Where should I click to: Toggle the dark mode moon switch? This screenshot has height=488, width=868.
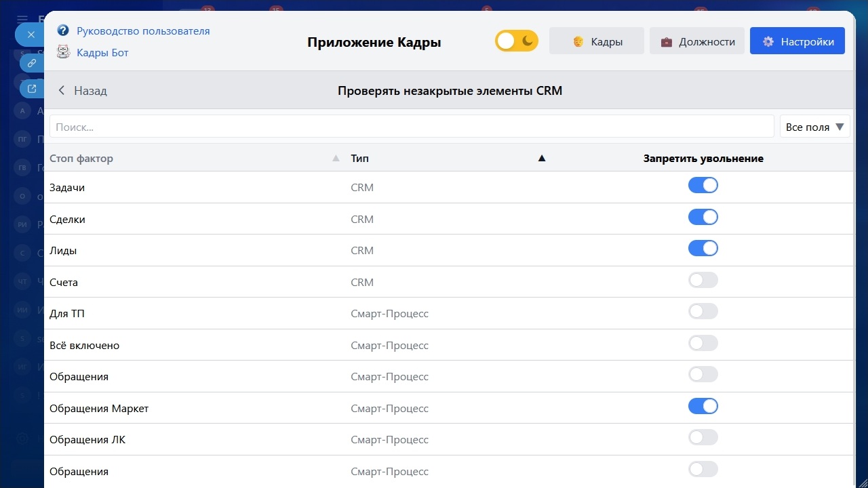click(x=517, y=41)
